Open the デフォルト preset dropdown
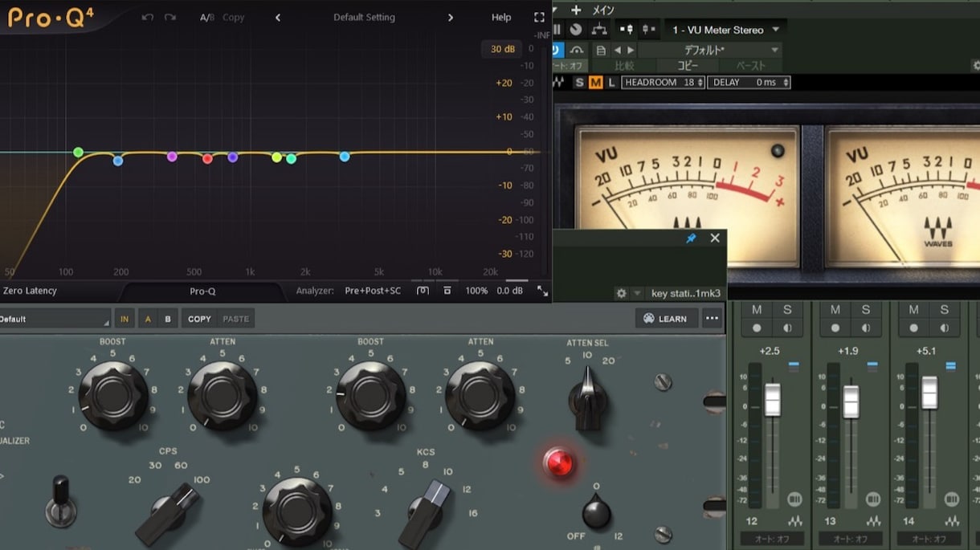 709,50
